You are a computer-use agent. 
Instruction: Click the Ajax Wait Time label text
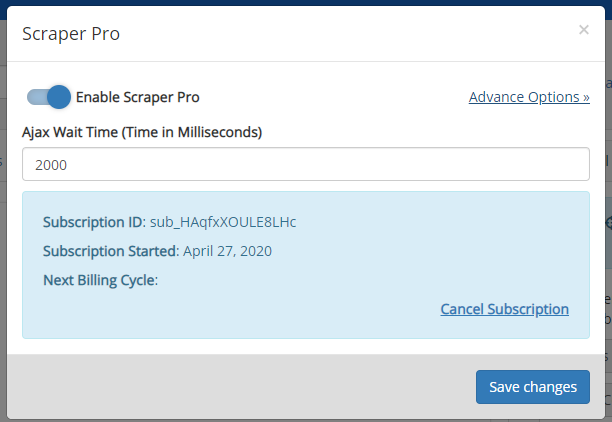(142, 132)
